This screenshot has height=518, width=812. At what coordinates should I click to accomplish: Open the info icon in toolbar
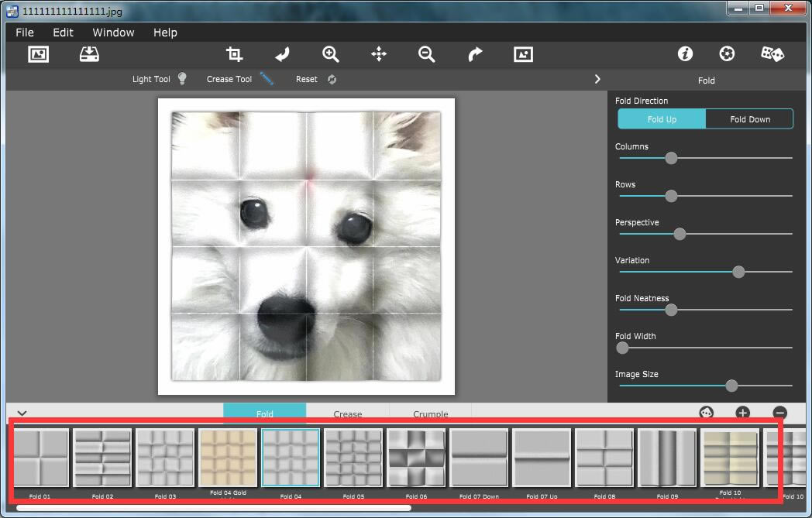pyautogui.click(x=685, y=53)
